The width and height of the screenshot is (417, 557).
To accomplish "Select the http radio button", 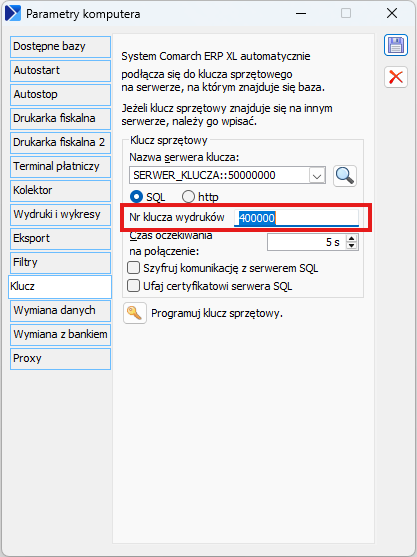I will click(188, 196).
